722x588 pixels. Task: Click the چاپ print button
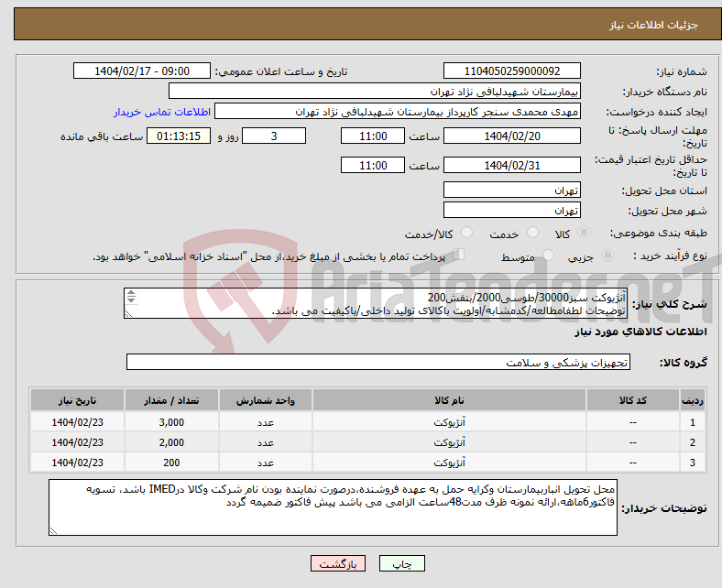pos(402,563)
